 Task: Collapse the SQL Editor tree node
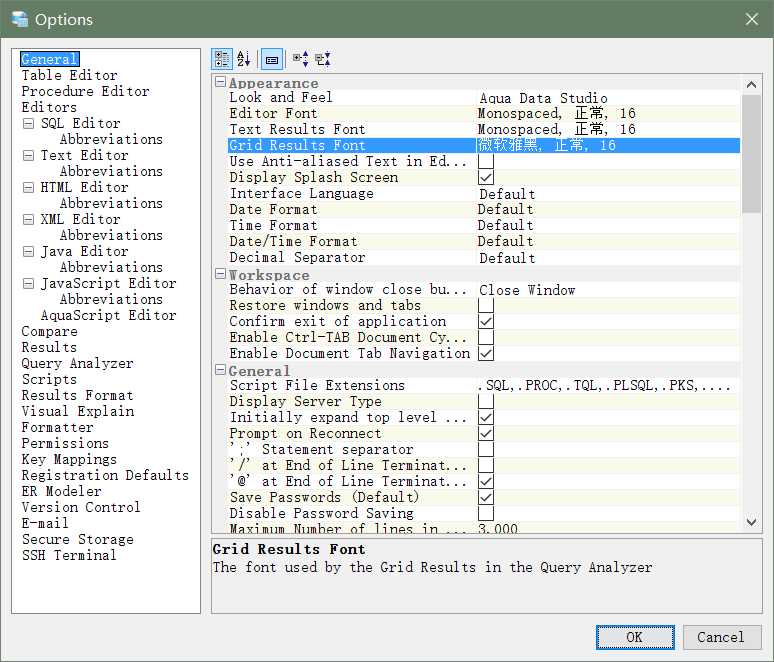29,123
